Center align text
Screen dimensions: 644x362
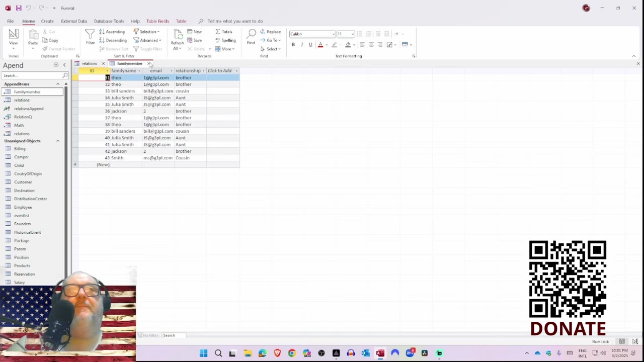[371, 45]
